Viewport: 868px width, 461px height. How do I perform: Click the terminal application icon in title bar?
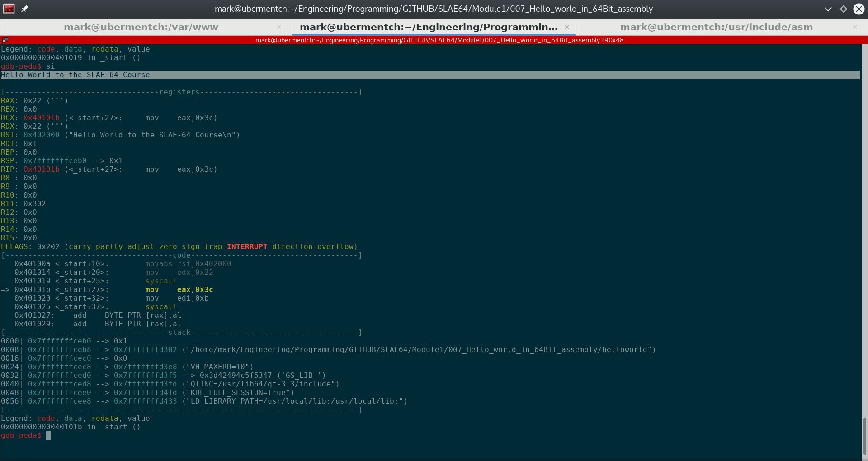click(x=9, y=9)
